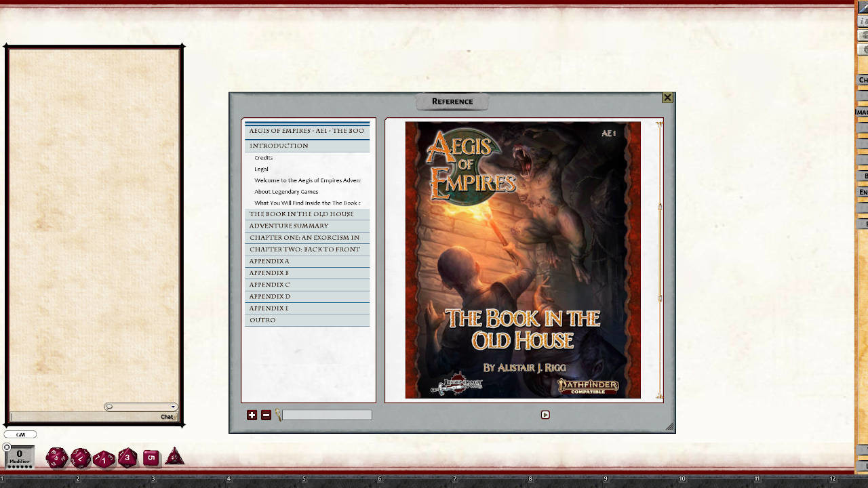Pick the d12 die showing 7
The width and height of the screenshot is (868, 488).
81,458
